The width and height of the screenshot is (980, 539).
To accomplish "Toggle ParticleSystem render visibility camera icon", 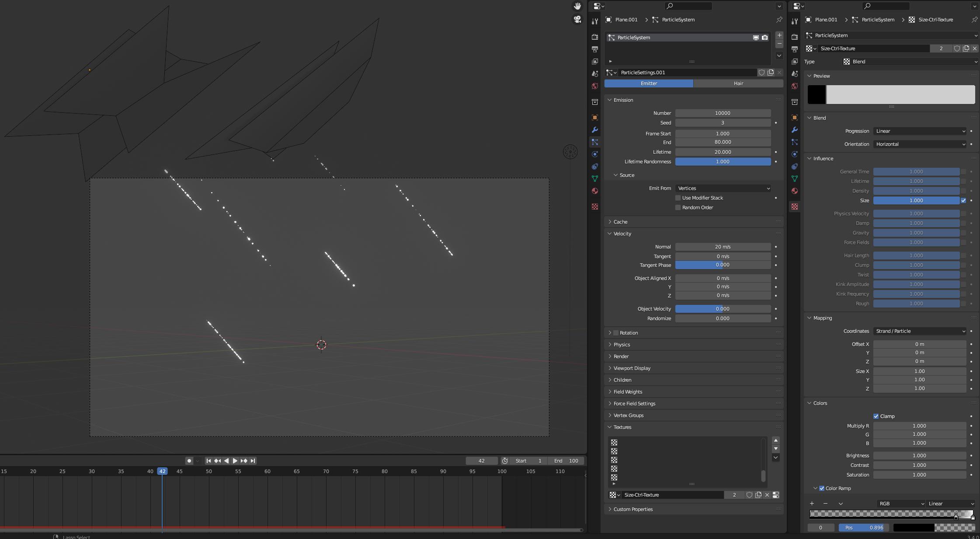I will pyautogui.click(x=765, y=38).
